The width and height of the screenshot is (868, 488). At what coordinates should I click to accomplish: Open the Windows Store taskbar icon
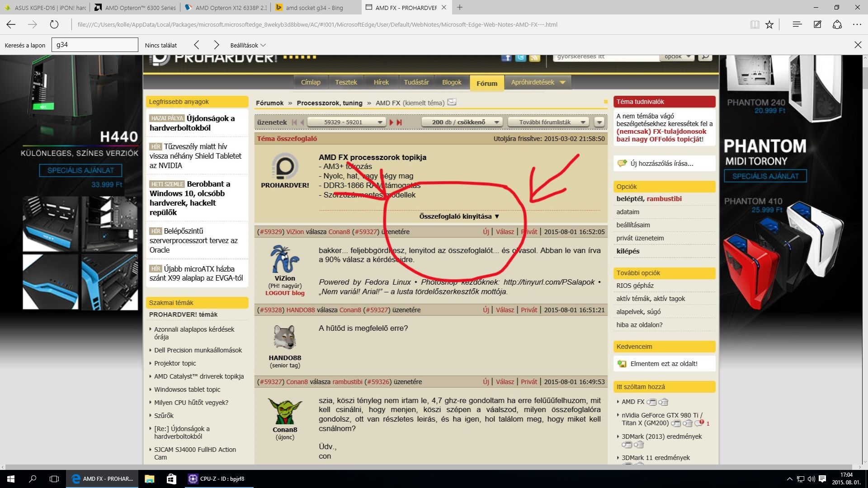[171, 479]
